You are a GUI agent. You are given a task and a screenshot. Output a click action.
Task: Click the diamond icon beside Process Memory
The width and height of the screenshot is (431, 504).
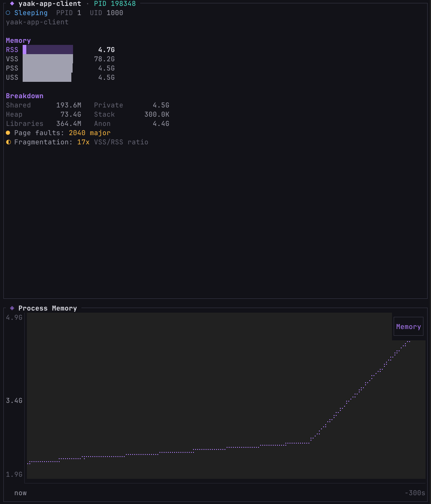12,308
